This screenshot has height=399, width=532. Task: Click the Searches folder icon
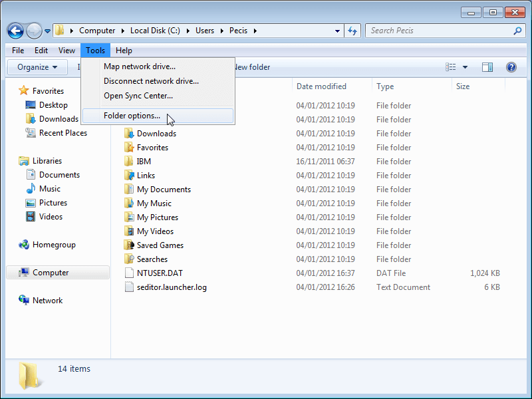pos(129,259)
